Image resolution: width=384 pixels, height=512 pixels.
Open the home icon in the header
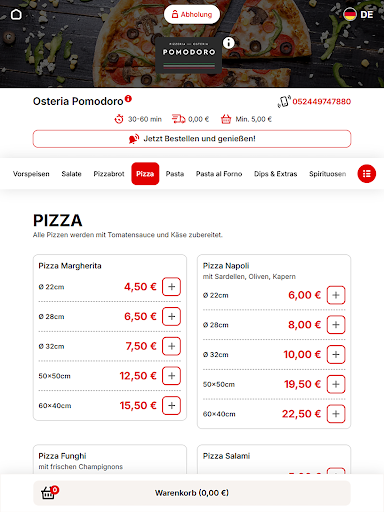click(x=16, y=14)
